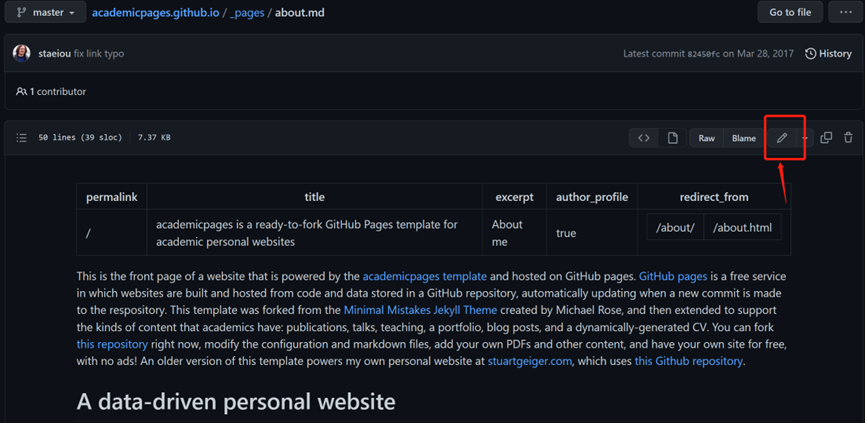Open the academicpages template link

tap(424, 276)
